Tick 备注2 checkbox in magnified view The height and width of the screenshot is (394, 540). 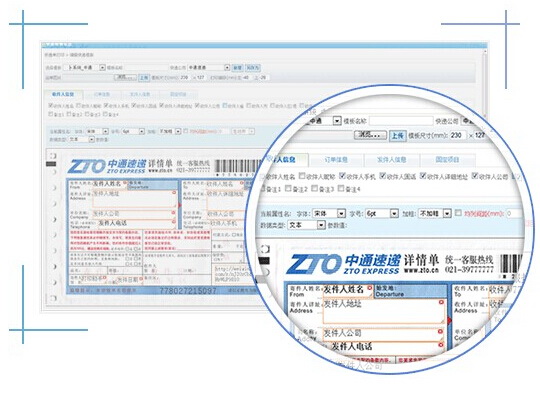289,188
